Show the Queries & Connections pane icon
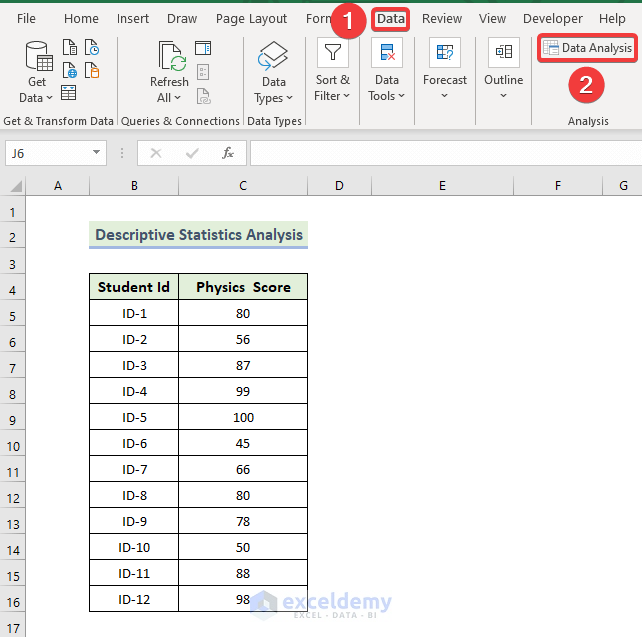This screenshot has height=637, width=642. pyautogui.click(x=203, y=48)
